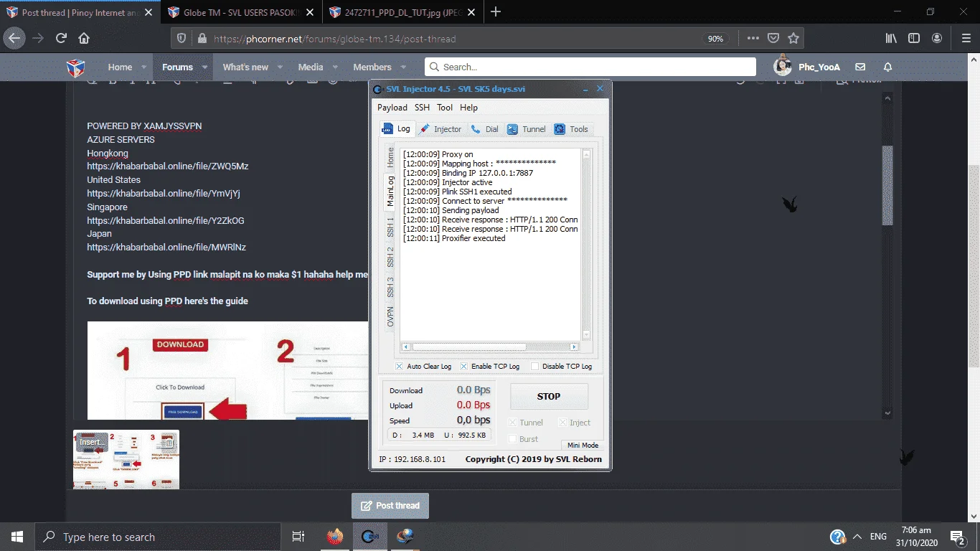Toggle the Tunnel checkbox
The width and height of the screenshot is (980, 551).
tap(512, 423)
